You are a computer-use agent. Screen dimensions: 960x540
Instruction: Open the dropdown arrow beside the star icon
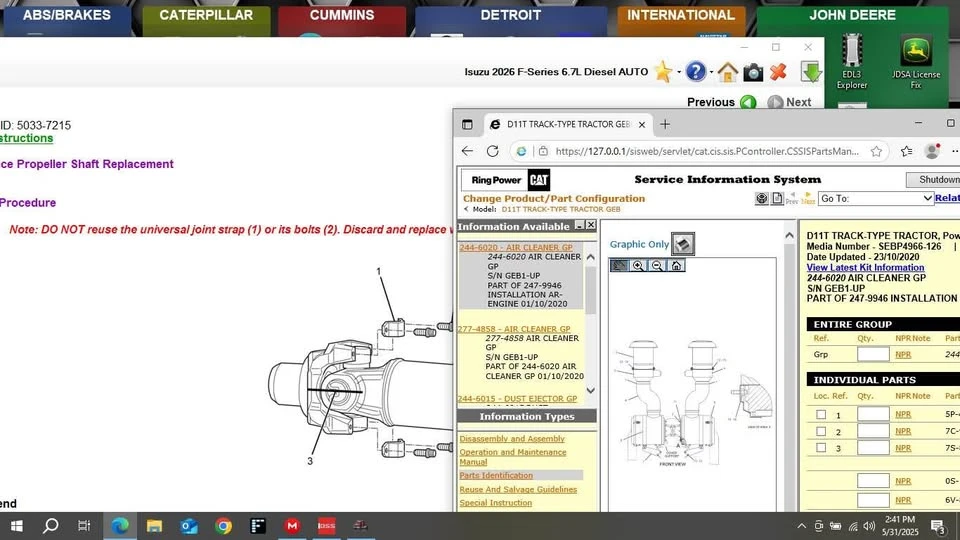click(679, 72)
